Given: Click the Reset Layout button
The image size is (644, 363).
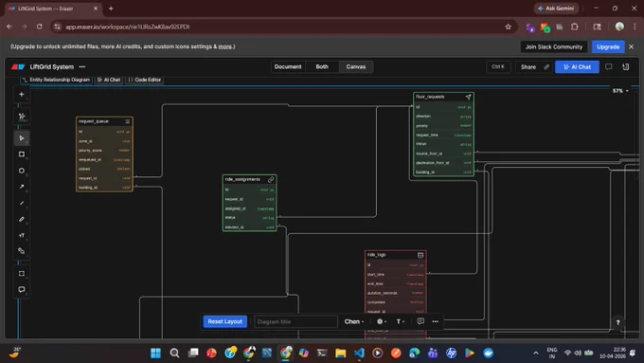Looking at the screenshot, I should (224, 321).
